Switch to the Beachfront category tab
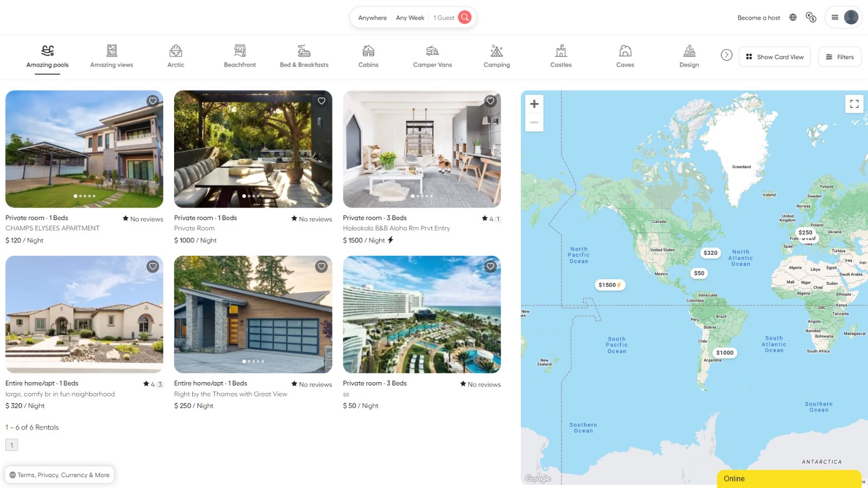This screenshot has height=488, width=868. [x=240, y=56]
